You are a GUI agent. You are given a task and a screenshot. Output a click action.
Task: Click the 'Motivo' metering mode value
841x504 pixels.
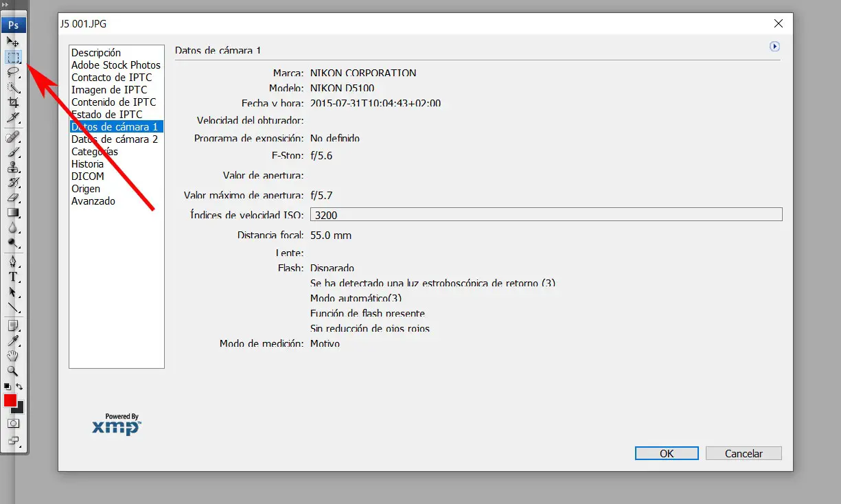click(x=325, y=343)
